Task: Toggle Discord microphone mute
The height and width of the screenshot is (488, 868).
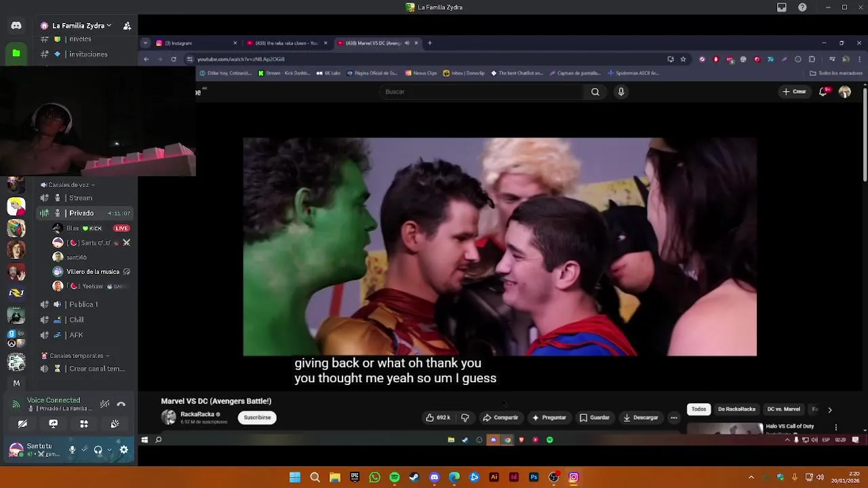Action: click(73, 449)
